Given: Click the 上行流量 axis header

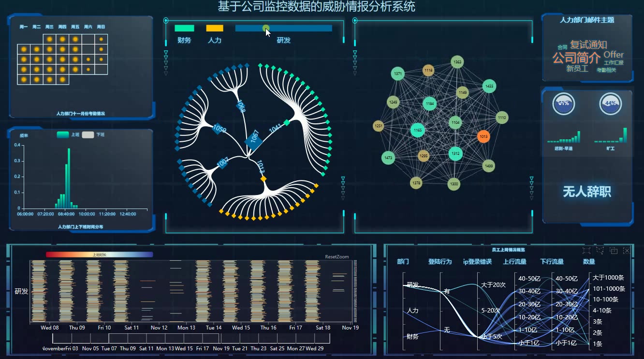Looking at the screenshot, I should [x=514, y=262].
